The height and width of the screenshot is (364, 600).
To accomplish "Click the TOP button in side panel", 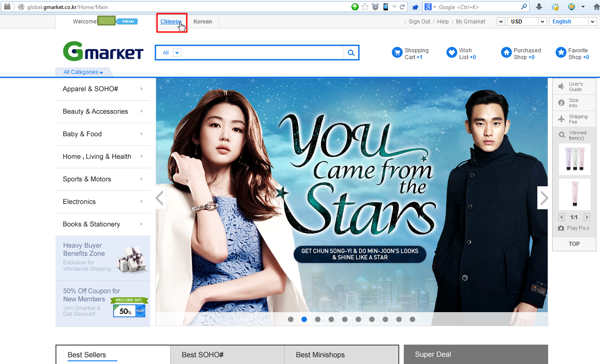I will tap(574, 244).
